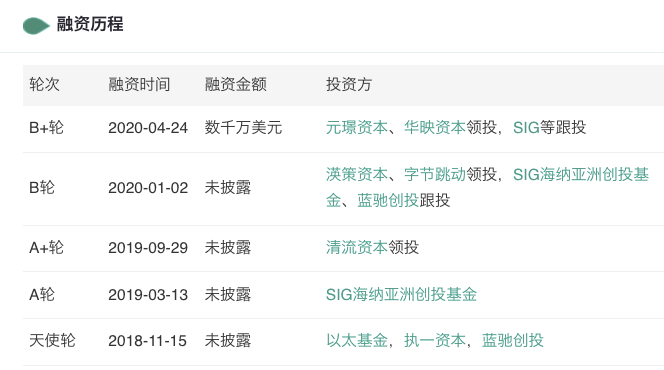Open the 字节跳动 investor link

[434, 174]
